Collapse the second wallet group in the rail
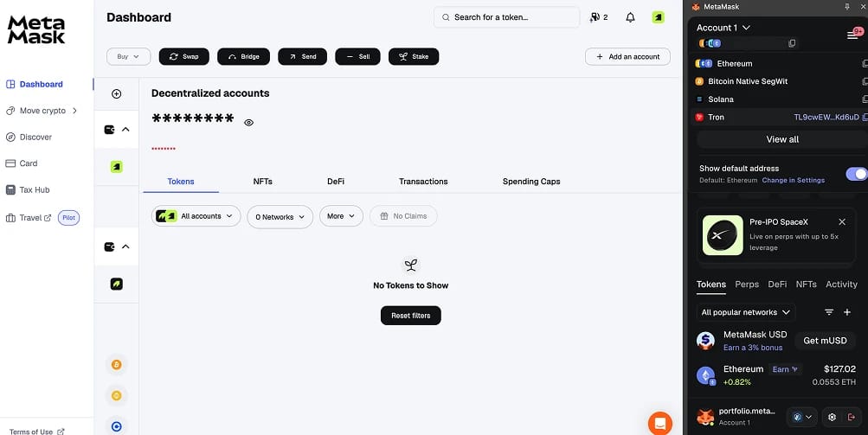This screenshot has height=435, width=868. (125, 246)
